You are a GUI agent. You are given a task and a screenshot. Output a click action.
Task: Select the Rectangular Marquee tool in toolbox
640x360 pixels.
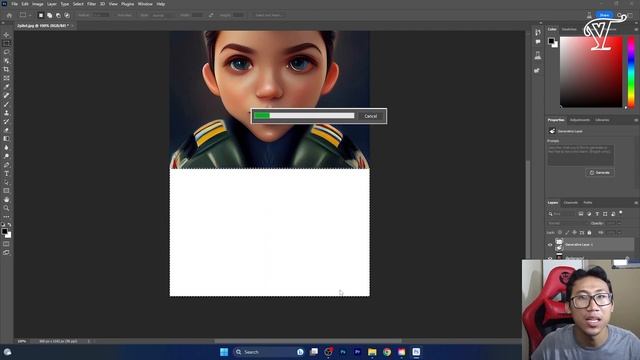pos(6,43)
